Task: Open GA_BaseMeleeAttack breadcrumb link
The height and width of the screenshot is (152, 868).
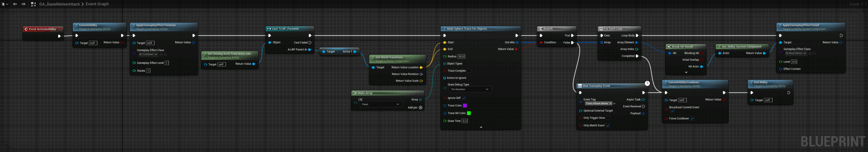Action: click(59, 4)
